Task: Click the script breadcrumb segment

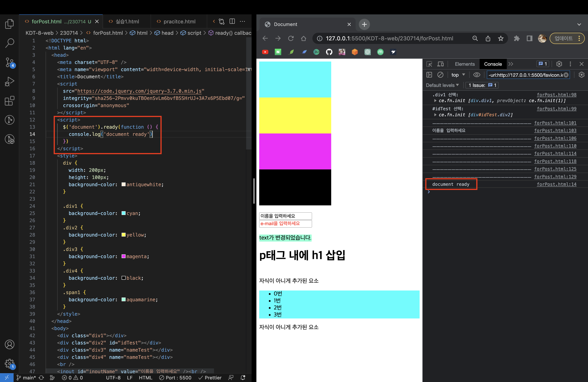Action: click(x=191, y=33)
